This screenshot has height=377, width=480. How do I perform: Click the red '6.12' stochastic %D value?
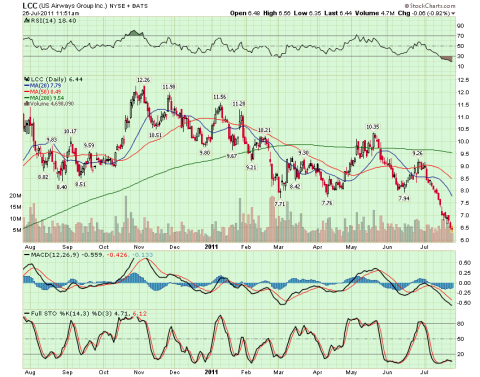coord(139,314)
